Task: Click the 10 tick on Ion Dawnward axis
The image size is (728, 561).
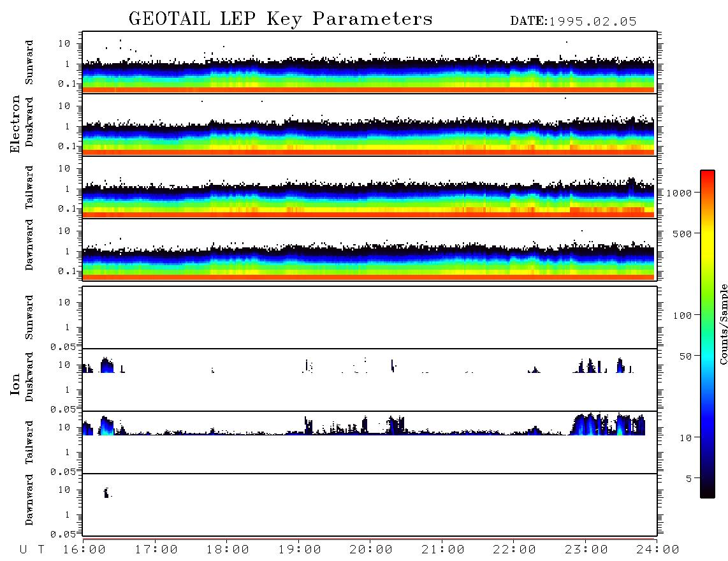Action: [x=64, y=490]
